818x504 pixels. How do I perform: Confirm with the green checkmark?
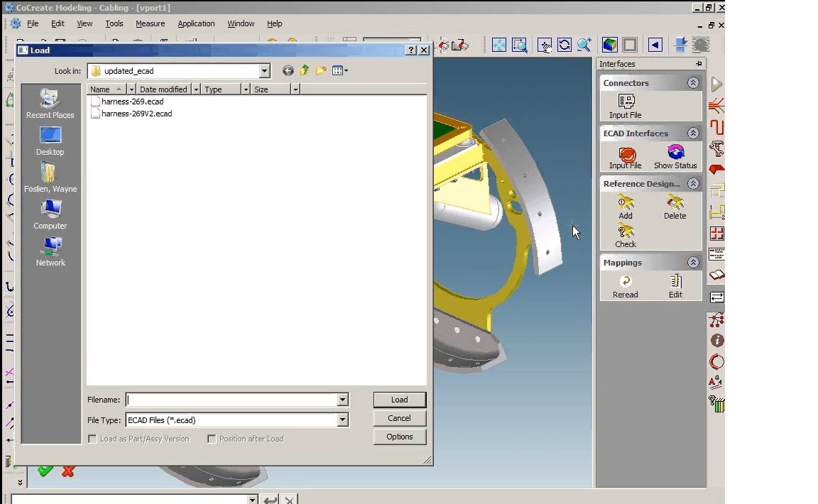[45, 471]
